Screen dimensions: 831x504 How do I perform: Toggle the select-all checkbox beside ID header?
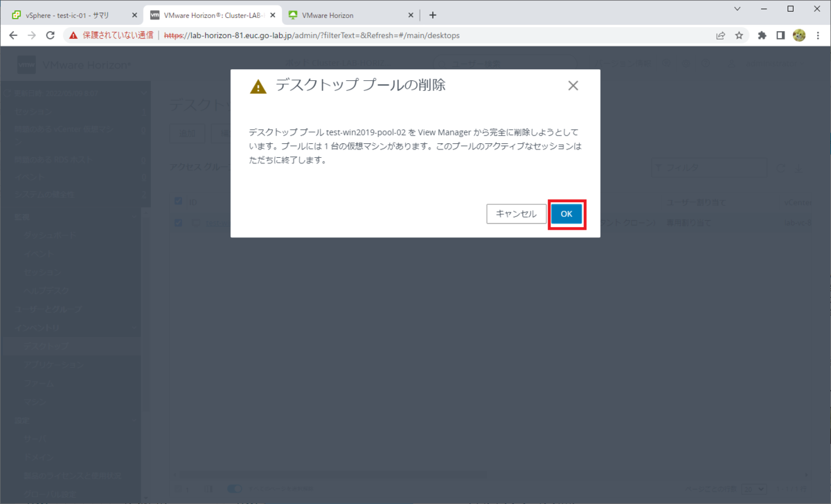pyautogui.click(x=179, y=201)
